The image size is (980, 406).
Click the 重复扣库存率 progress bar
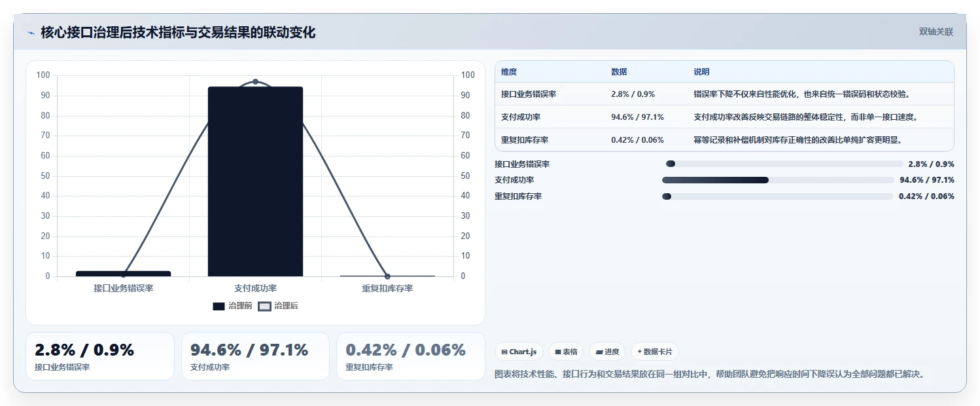click(777, 196)
